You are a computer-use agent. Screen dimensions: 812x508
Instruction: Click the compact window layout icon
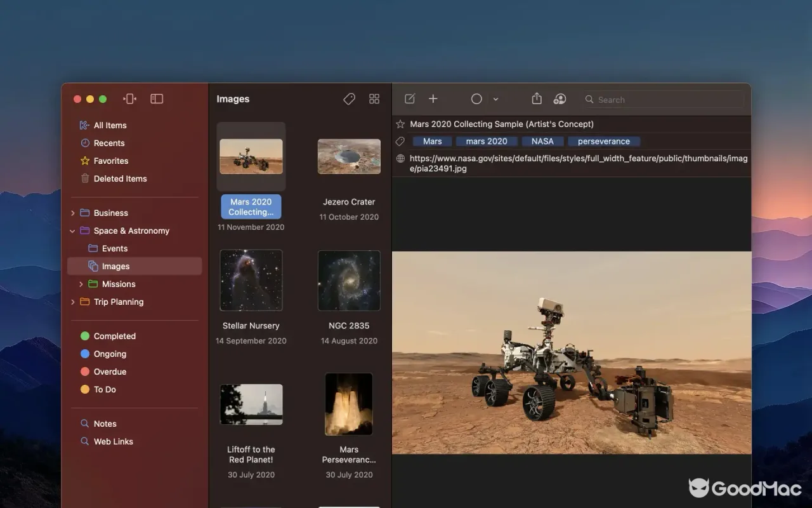coord(130,99)
